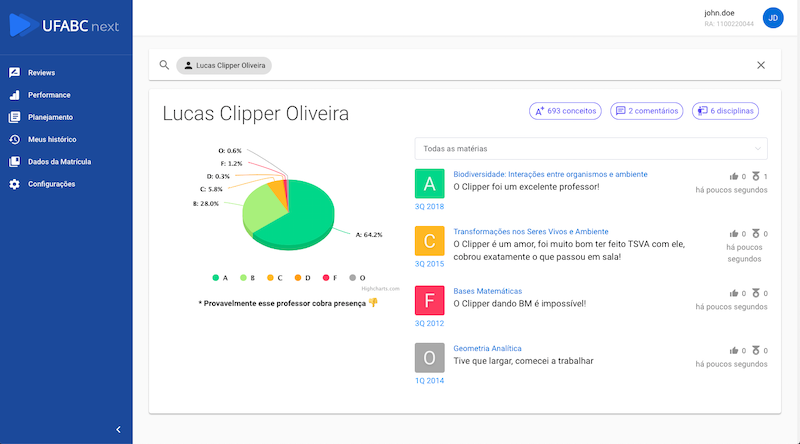Select the Performance chart icon
800x444 pixels.
pyautogui.click(x=14, y=95)
